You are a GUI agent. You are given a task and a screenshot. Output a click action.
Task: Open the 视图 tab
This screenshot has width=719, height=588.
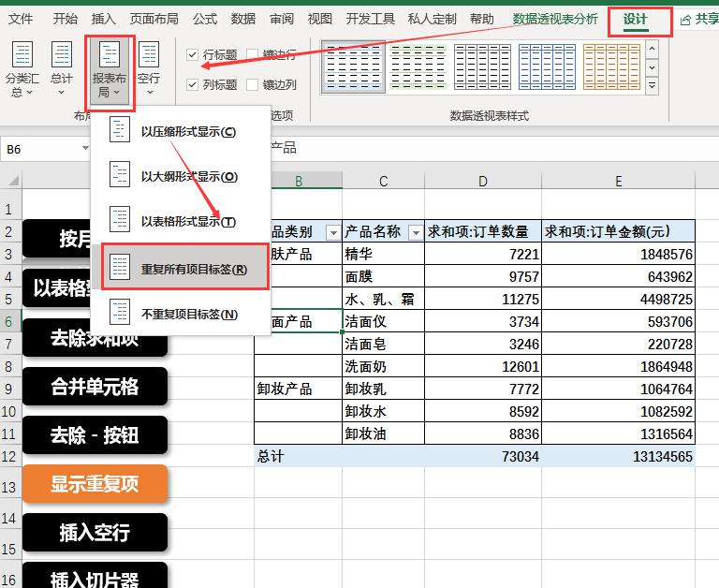pos(320,20)
